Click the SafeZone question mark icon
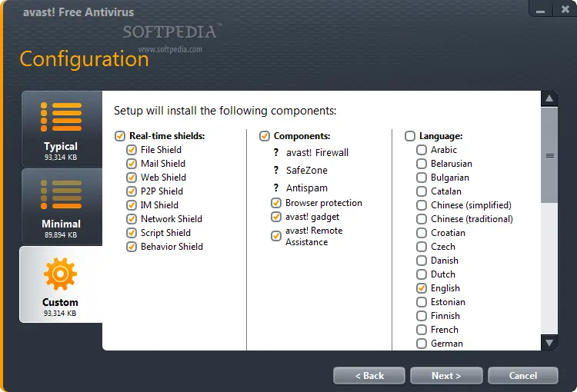The width and height of the screenshot is (577, 392). tap(276, 171)
